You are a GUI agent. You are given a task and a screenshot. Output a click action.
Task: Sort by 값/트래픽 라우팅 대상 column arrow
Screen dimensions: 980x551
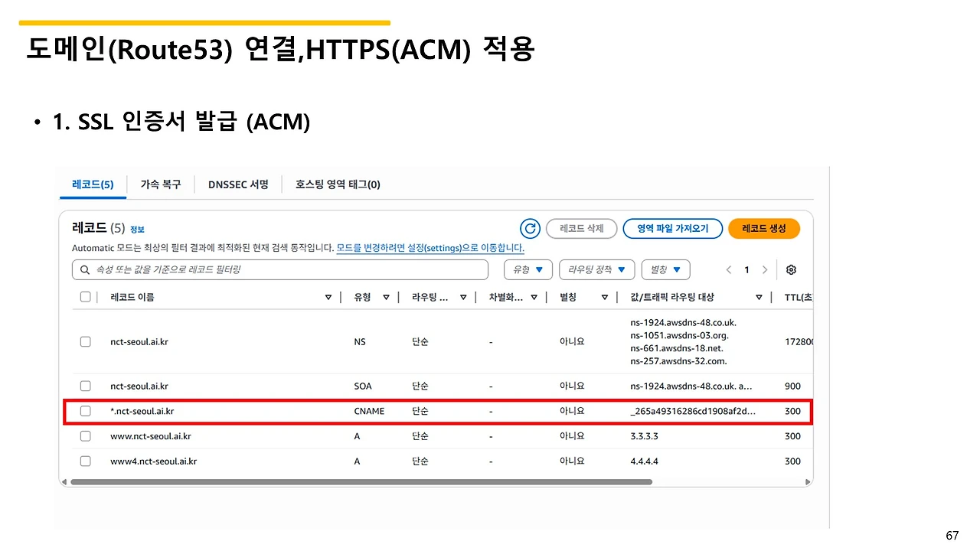tap(759, 297)
